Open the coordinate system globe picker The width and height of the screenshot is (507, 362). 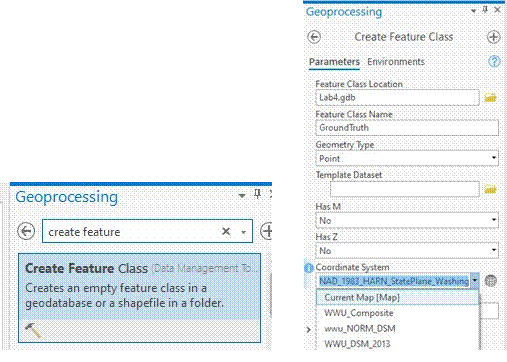point(490,281)
